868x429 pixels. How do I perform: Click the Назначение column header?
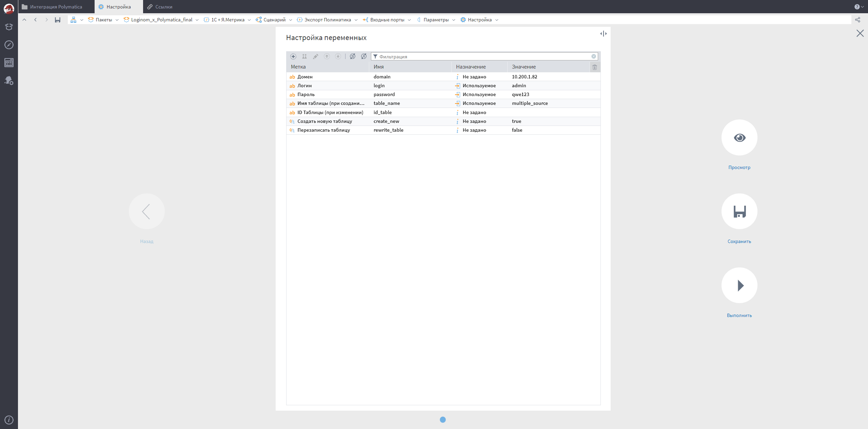[x=479, y=67]
